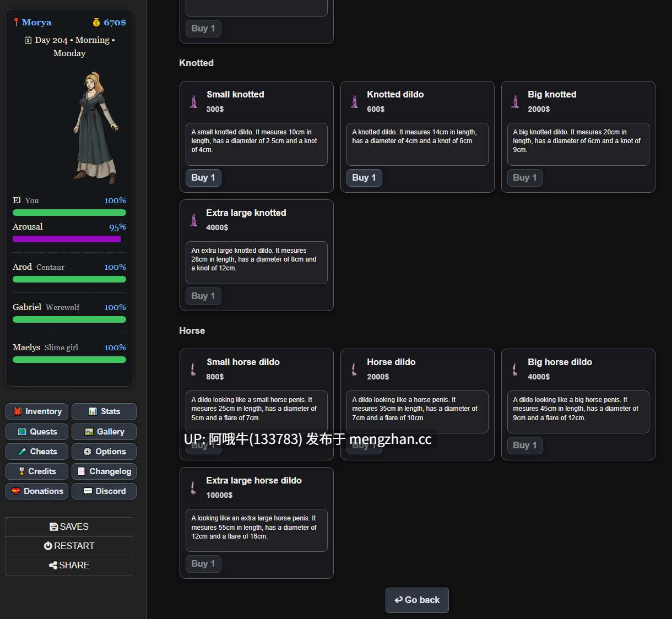Click the Small knotted item icon

tap(193, 101)
